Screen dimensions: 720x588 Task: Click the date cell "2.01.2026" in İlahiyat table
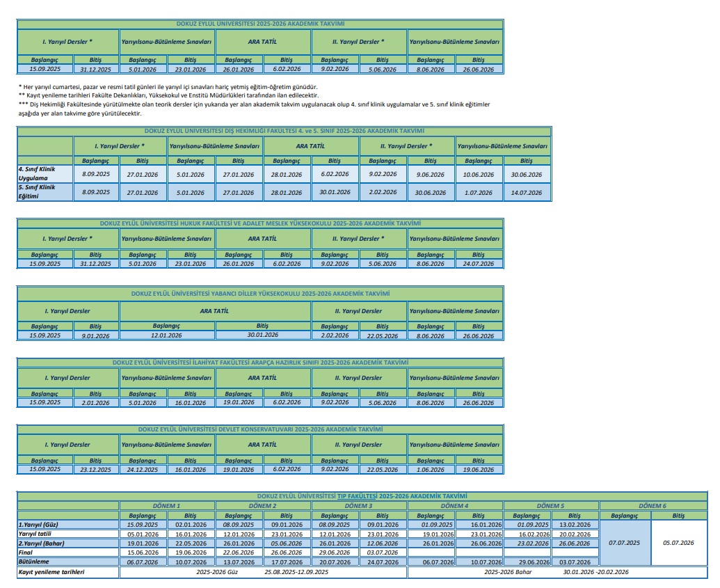click(95, 403)
